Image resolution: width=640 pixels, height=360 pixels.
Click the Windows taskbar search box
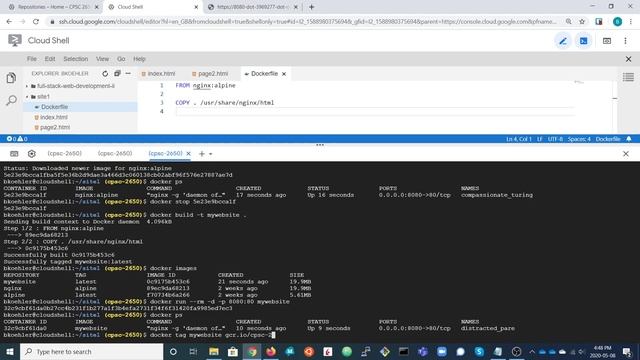click(91, 351)
